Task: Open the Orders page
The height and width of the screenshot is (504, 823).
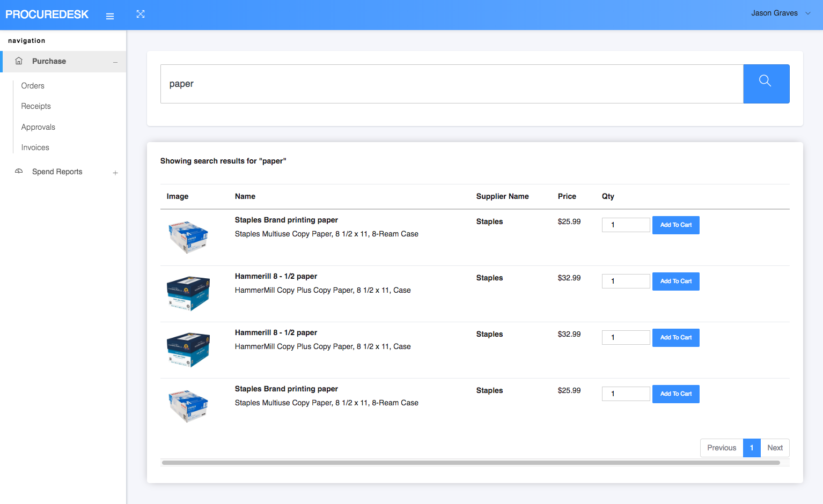Action: coord(33,86)
